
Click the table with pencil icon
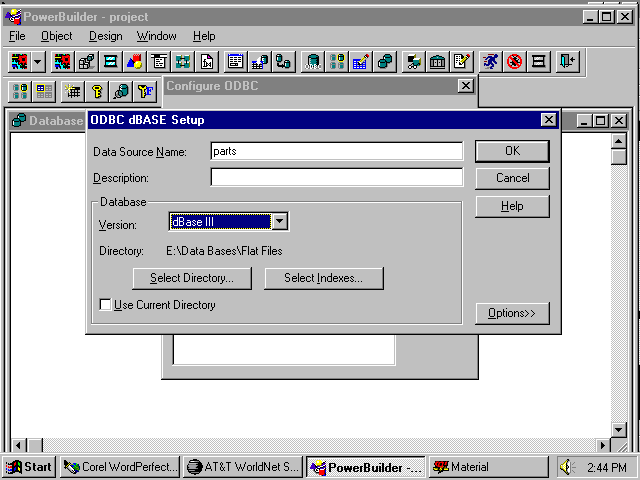[361, 62]
